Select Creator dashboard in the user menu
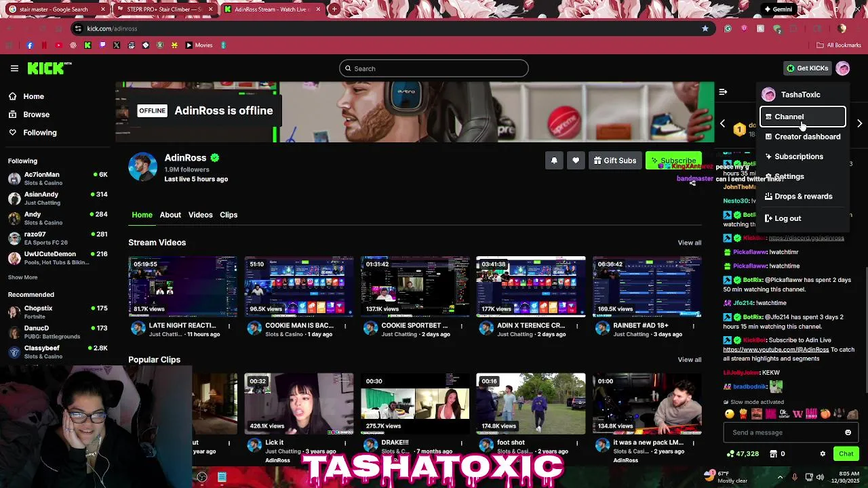This screenshot has height=488, width=868. 803,137
